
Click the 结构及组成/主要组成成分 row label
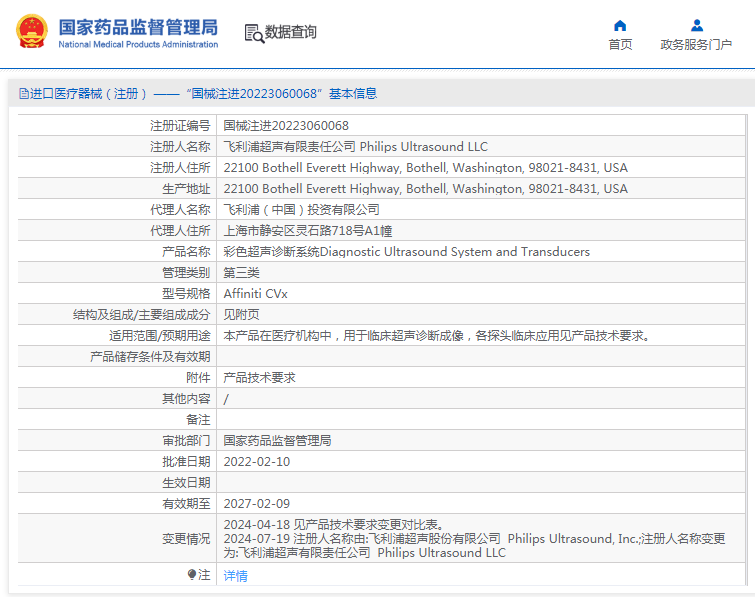(142, 315)
